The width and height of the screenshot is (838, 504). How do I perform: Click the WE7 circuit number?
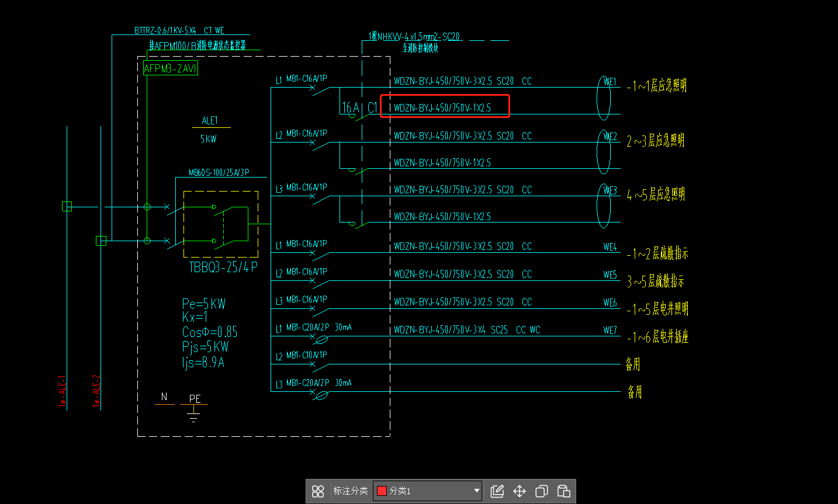(x=610, y=330)
